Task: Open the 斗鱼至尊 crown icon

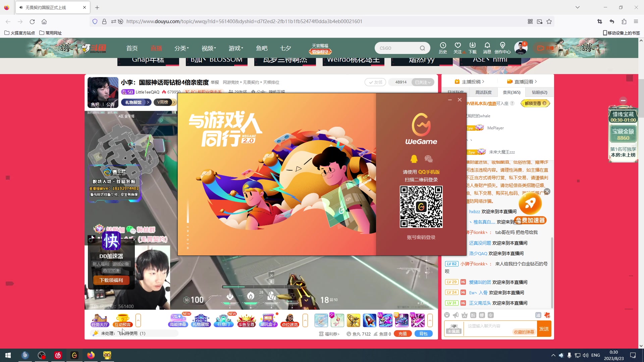Action: tap(246, 320)
